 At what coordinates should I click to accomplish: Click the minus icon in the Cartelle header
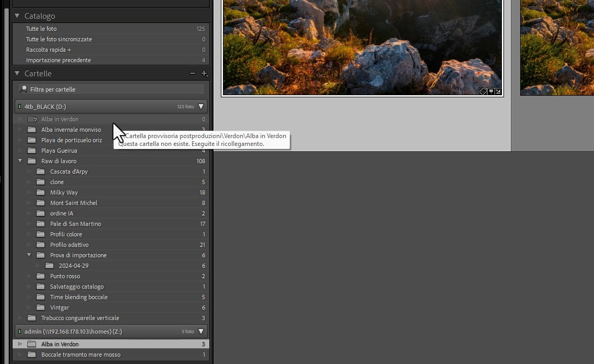point(192,73)
